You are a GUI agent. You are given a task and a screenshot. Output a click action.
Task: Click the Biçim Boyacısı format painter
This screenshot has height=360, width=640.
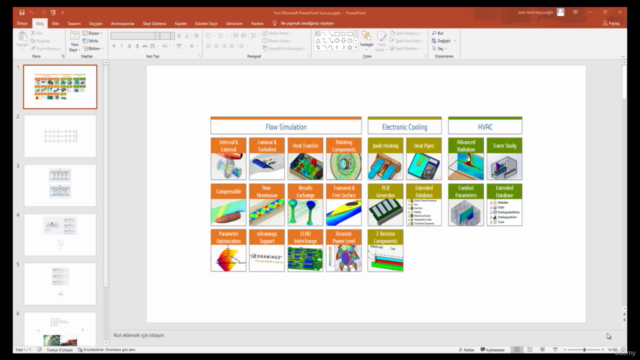(x=46, y=49)
